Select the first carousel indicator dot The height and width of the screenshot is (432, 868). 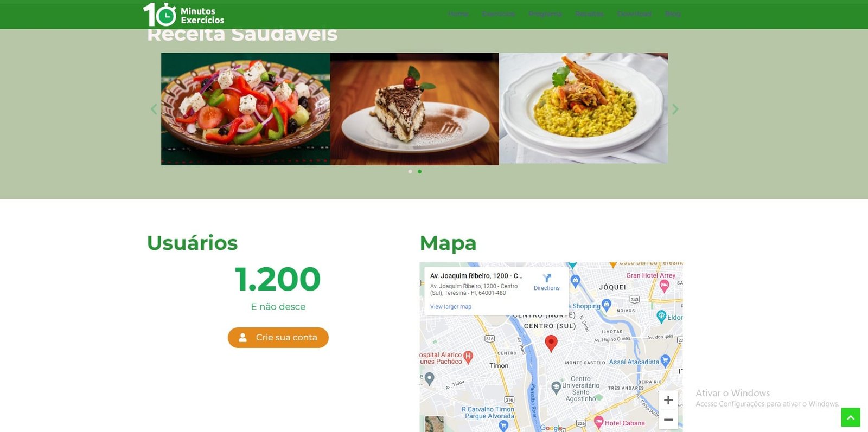coord(410,171)
